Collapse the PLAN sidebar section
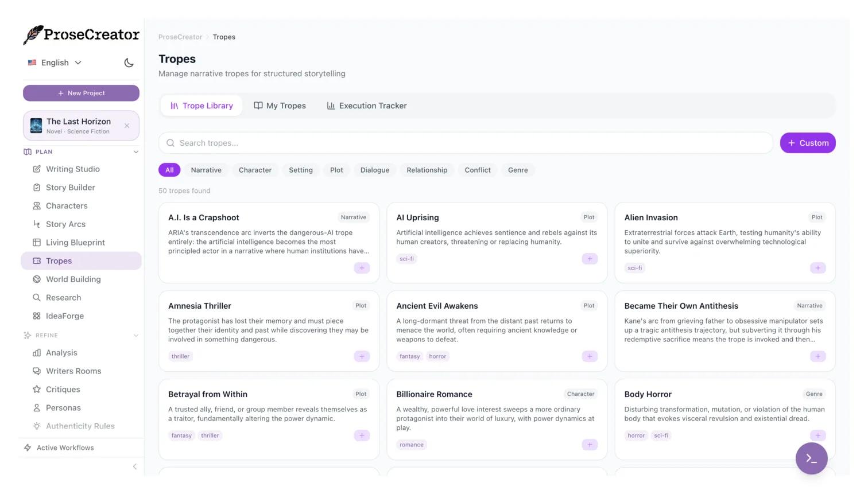868x494 pixels. click(x=136, y=152)
